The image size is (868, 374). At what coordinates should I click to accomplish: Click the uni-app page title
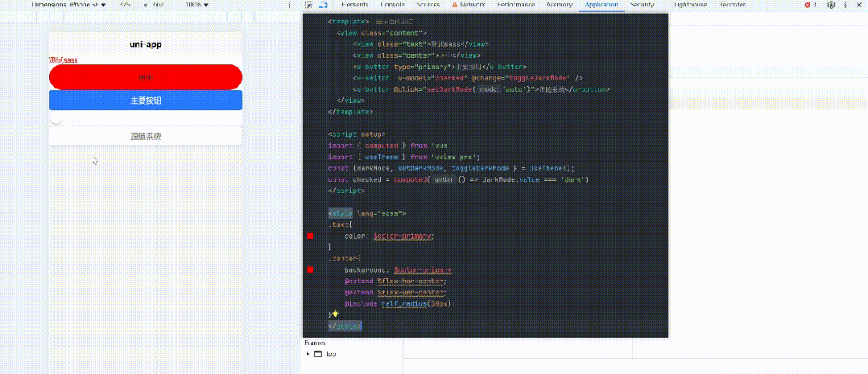tap(146, 44)
